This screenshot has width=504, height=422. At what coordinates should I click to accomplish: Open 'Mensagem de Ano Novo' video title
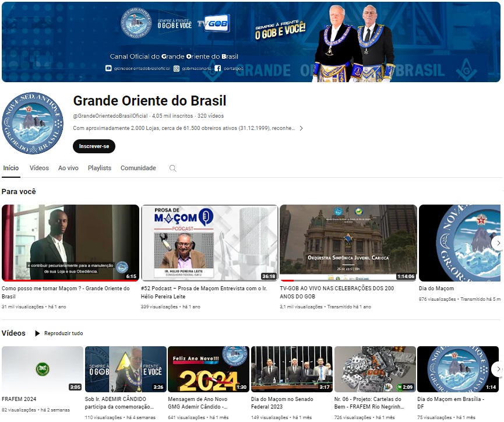pos(198,403)
